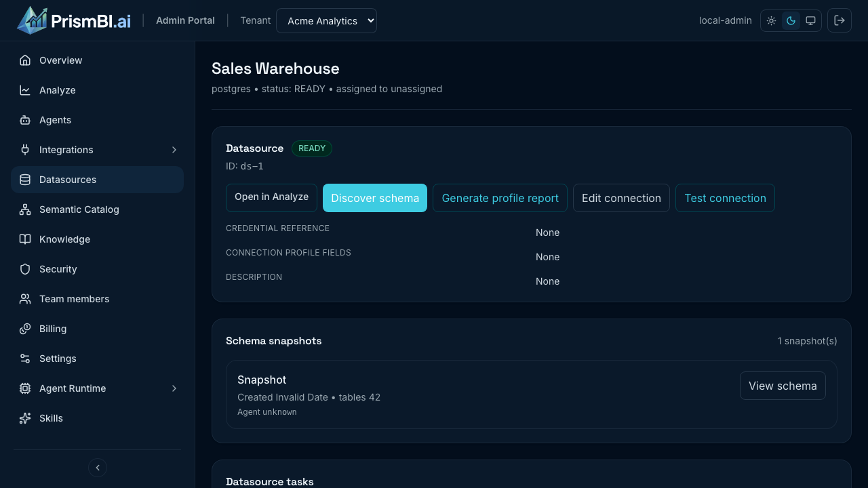Click the Skills sparkle icon
The image size is (868, 488).
[x=25, y=418]
